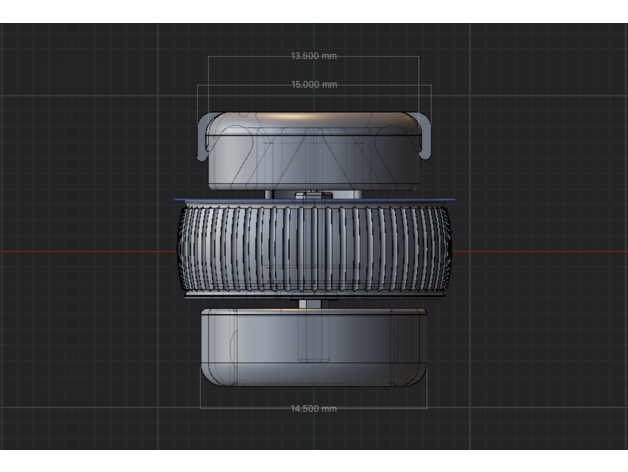Click the red X axis line right of model
This screenshot has width=628, height=472.
pos(540,251)
